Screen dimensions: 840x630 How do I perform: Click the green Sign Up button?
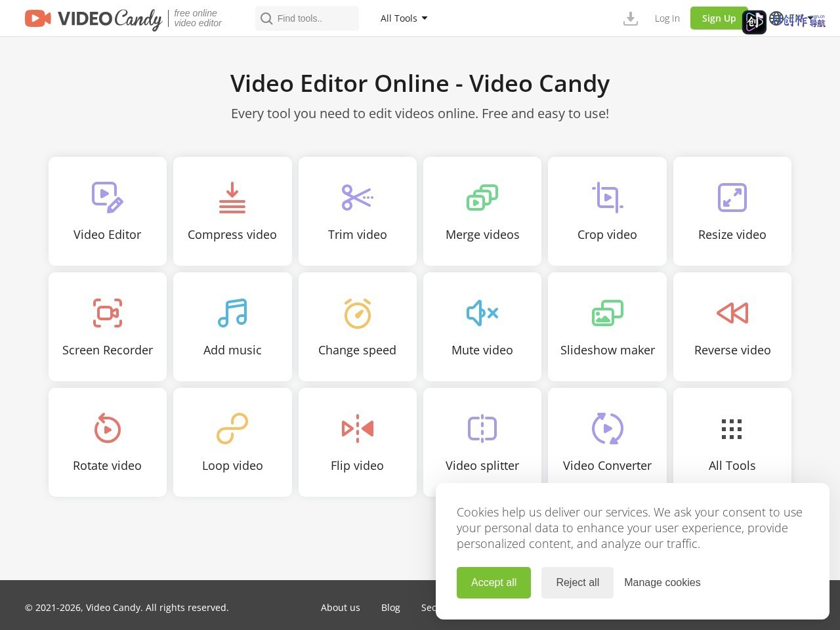point(719,18)
